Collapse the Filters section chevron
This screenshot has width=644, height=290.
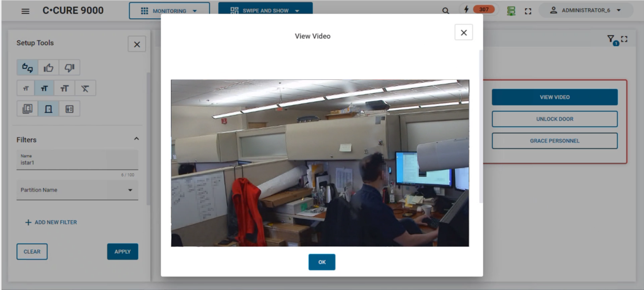click(x=136, y=139)
